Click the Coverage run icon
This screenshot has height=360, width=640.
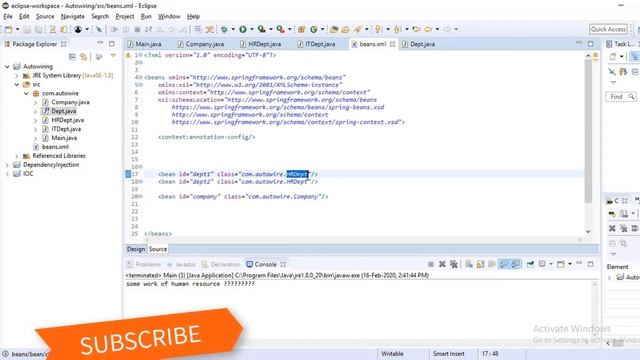tap(262, 29)
